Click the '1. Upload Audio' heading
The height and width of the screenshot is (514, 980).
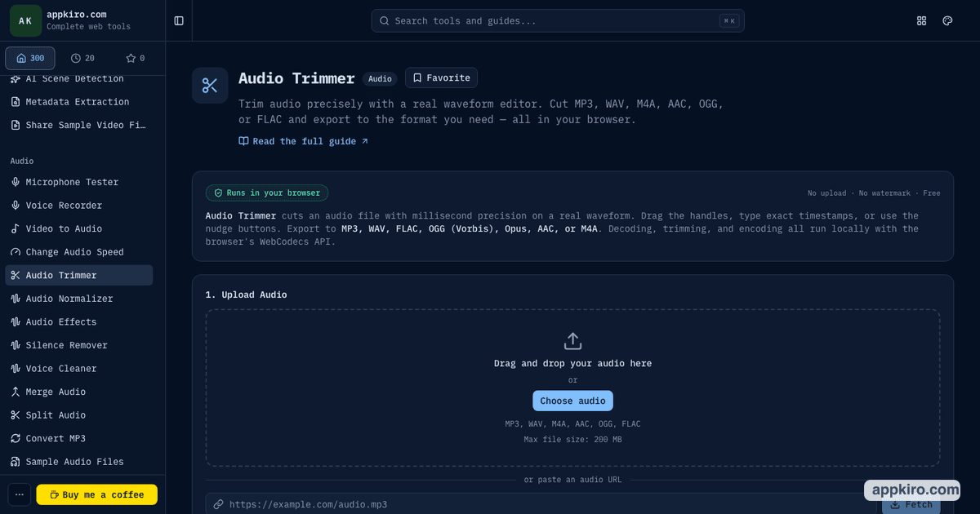(246, 295)
